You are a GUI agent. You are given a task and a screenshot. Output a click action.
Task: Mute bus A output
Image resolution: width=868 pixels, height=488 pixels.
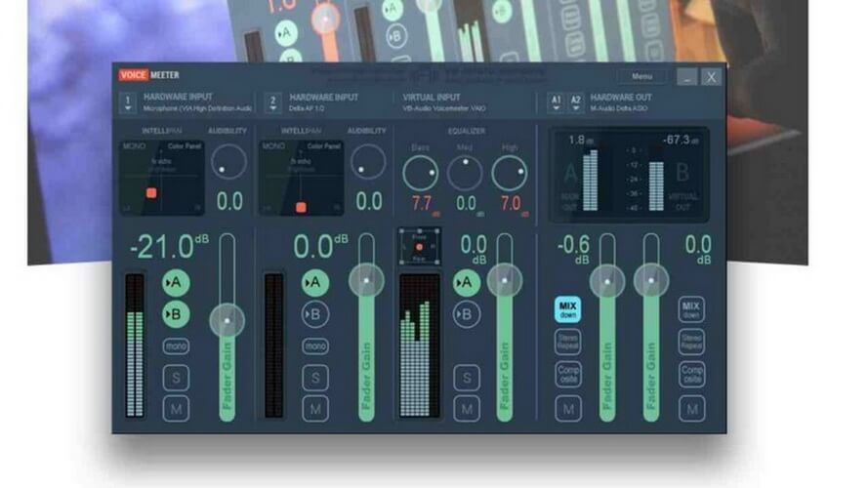click(568, 410)
